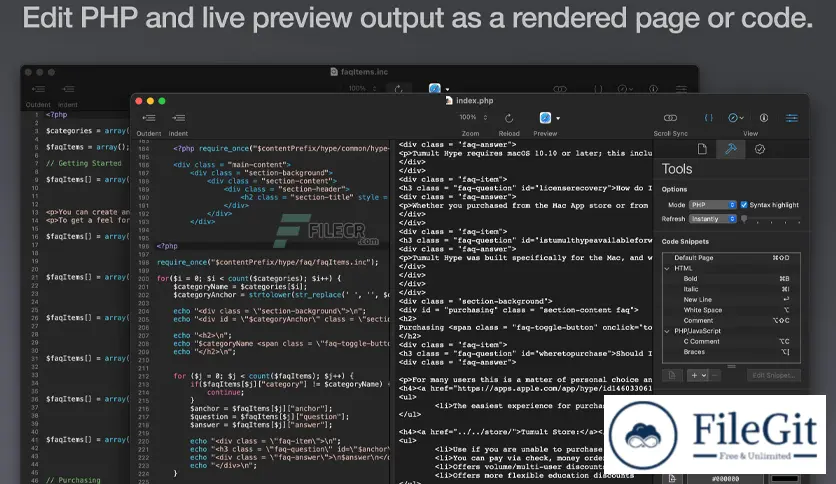Screen dimensions: 836x484
Task: Click '// Getting Started' comment in faqItems.inc
Action: point(83,164)
